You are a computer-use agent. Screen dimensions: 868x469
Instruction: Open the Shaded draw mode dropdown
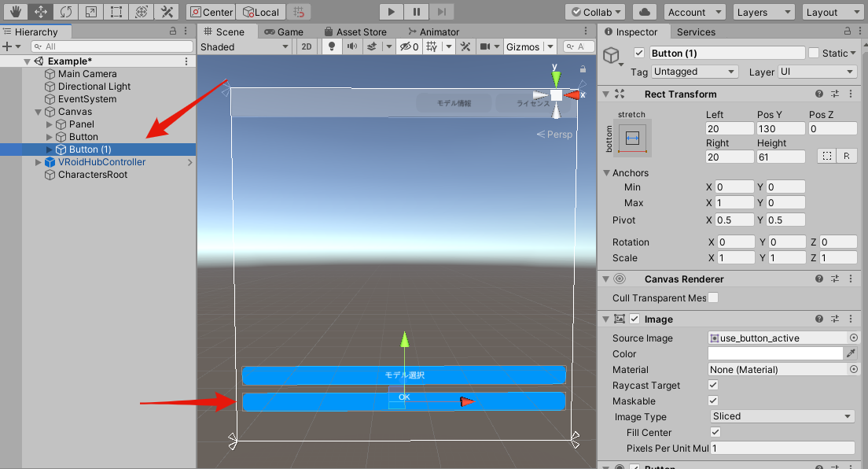(245, 46)
